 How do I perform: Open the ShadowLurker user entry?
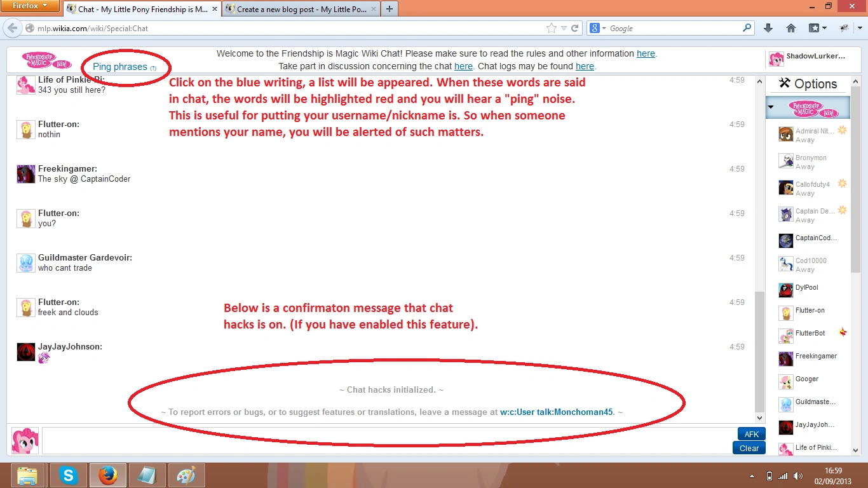pyautogui.click(x=808, y=58)
